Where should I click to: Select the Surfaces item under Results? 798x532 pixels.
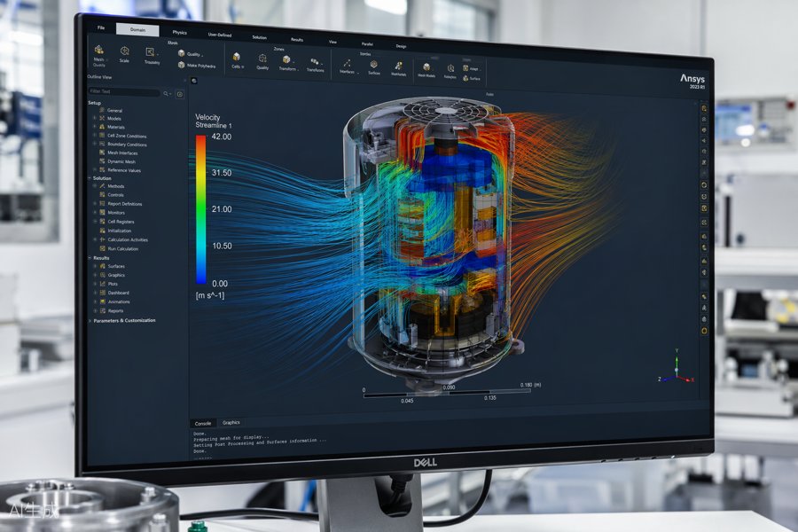116,266
